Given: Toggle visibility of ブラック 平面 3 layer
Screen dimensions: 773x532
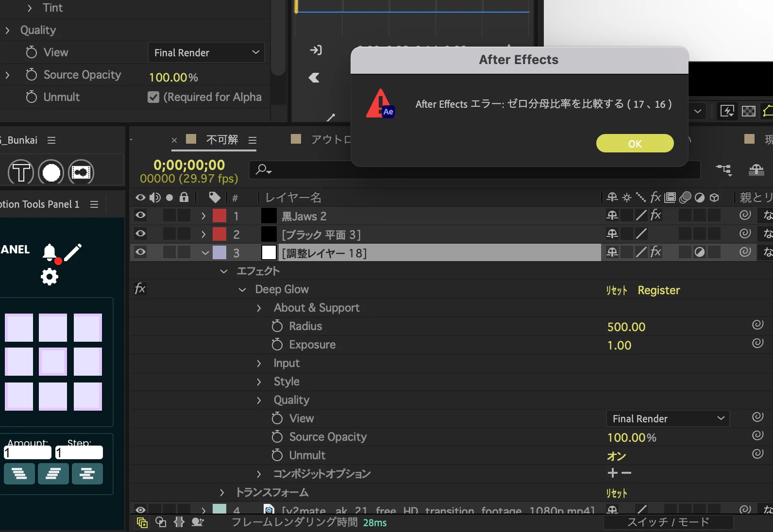Looking at the screenshot, I should 140,233.
